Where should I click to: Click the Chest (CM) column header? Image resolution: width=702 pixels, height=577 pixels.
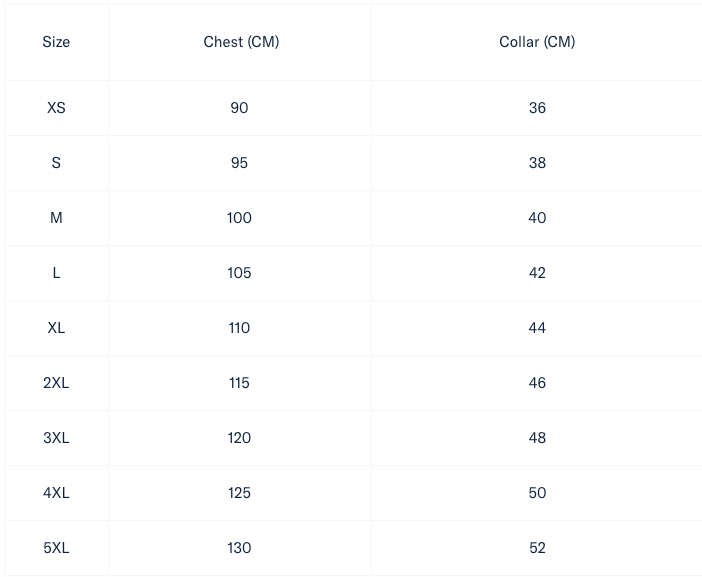coord(240,42)
